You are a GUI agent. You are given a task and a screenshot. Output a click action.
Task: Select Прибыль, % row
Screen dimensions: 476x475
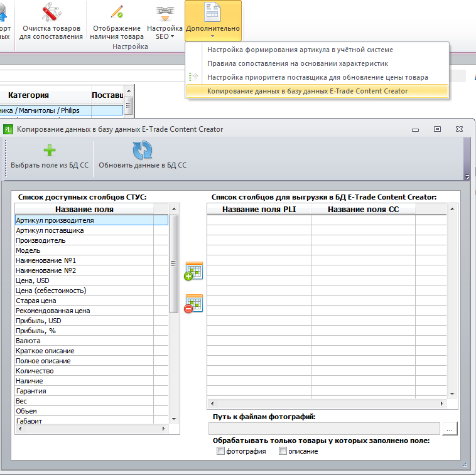pos(92,330)
